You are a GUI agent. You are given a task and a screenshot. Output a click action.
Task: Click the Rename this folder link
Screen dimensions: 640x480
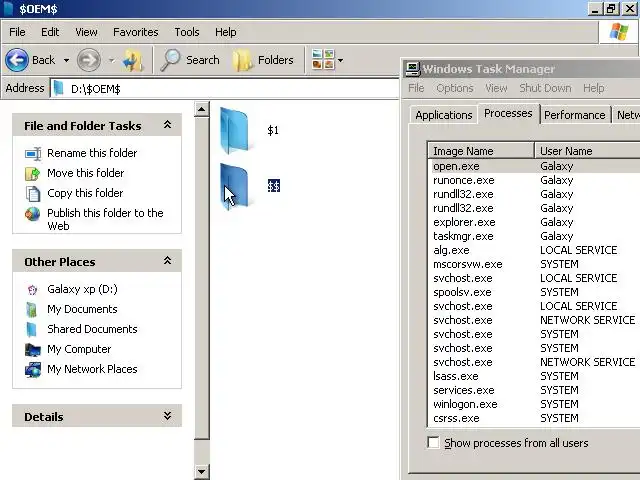click(92, 153)
